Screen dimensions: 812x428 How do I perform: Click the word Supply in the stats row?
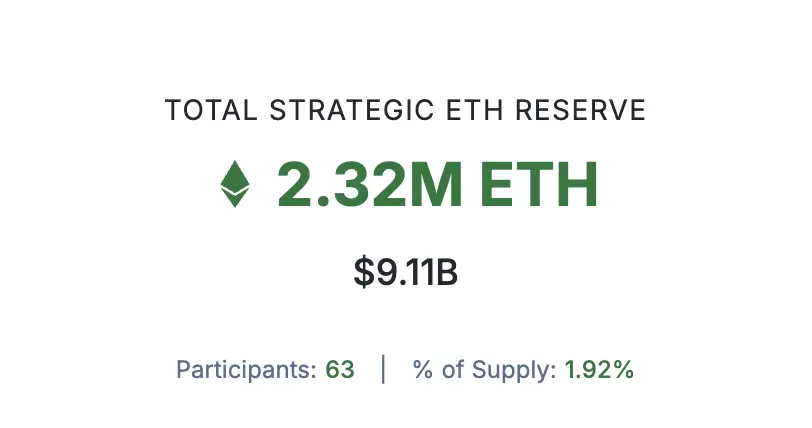pos(514,371)
